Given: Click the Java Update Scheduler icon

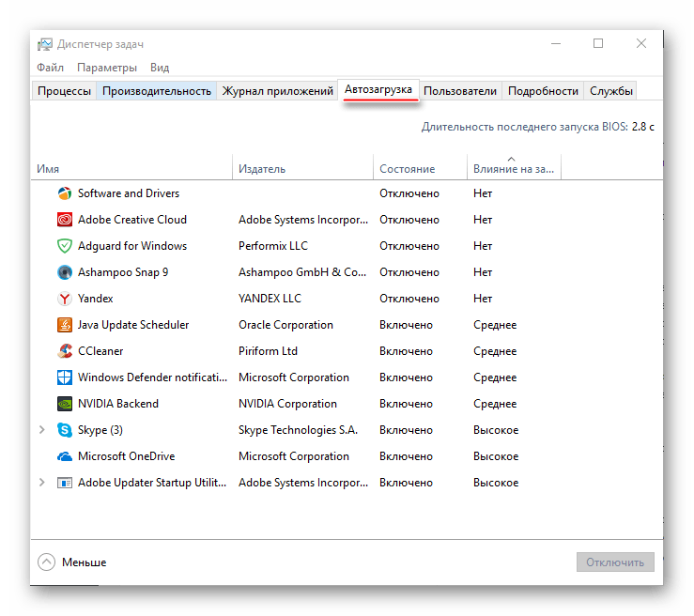Looking at the screenshot, I should pos(65,325).
